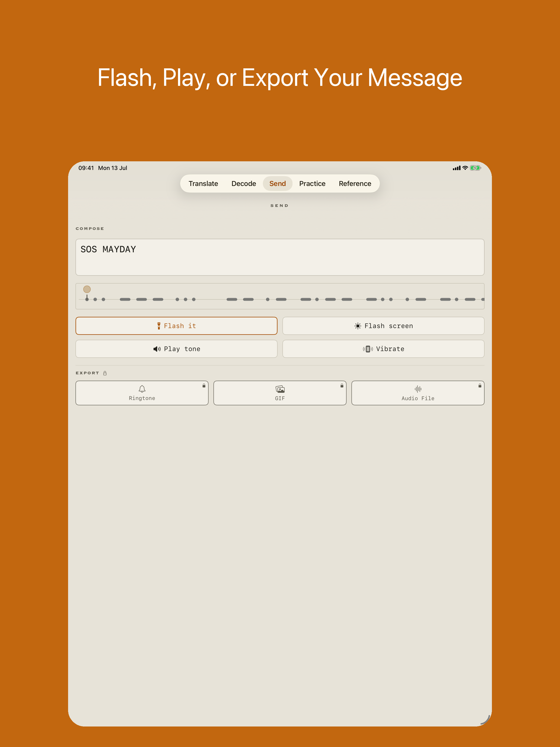Click the EXPORT section label

[x=87, y=373]
